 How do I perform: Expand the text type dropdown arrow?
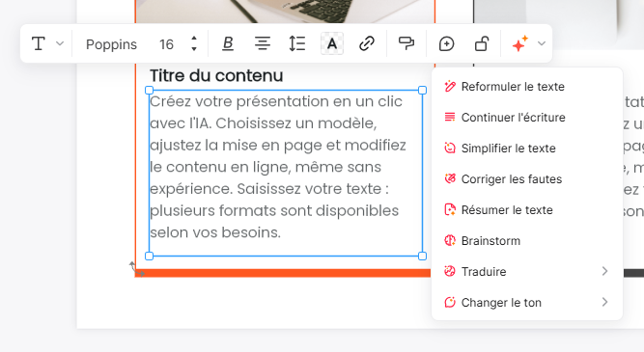point(60,43)
